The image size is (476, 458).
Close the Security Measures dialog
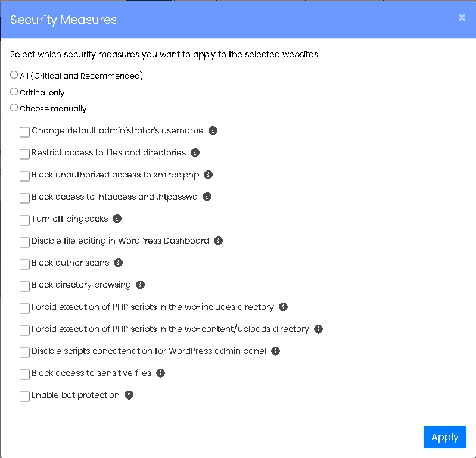(x=462, y=18)
